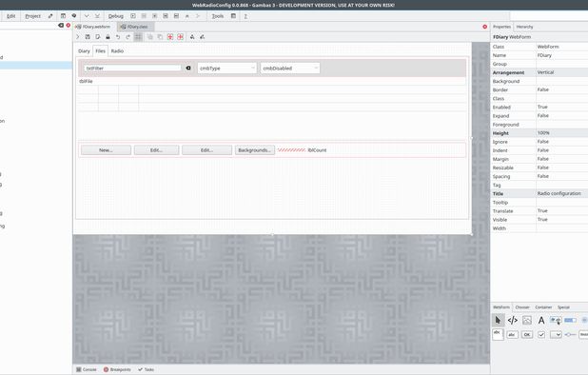
Task: Click the reload document icon in form toolbar
Action: point(97,37)
